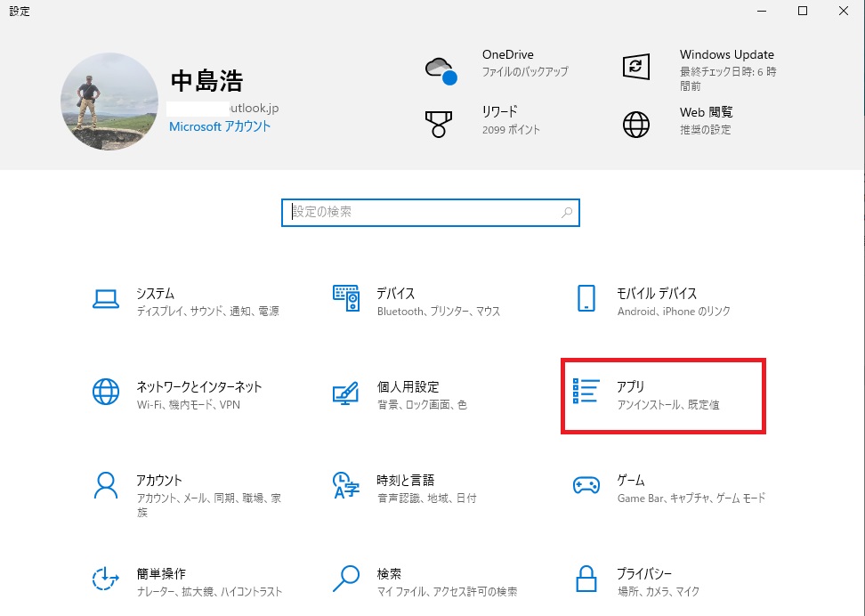Click the 簡単操作 accessibility icon
The width and height of the screenshot is (865, 616).
[106, 580]
